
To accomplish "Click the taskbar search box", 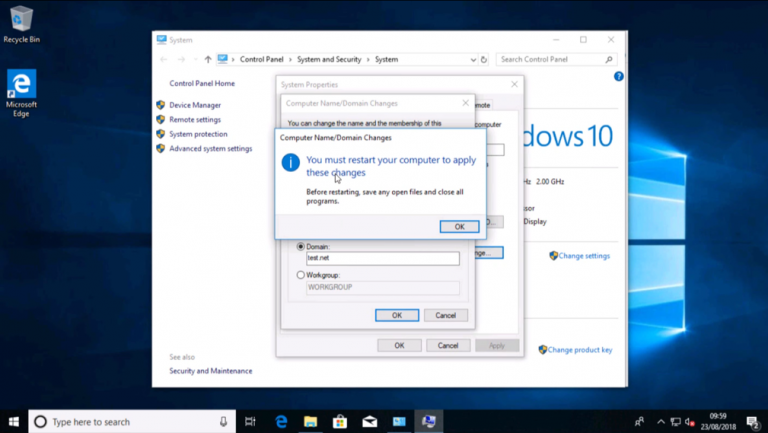I will (132, 422).
